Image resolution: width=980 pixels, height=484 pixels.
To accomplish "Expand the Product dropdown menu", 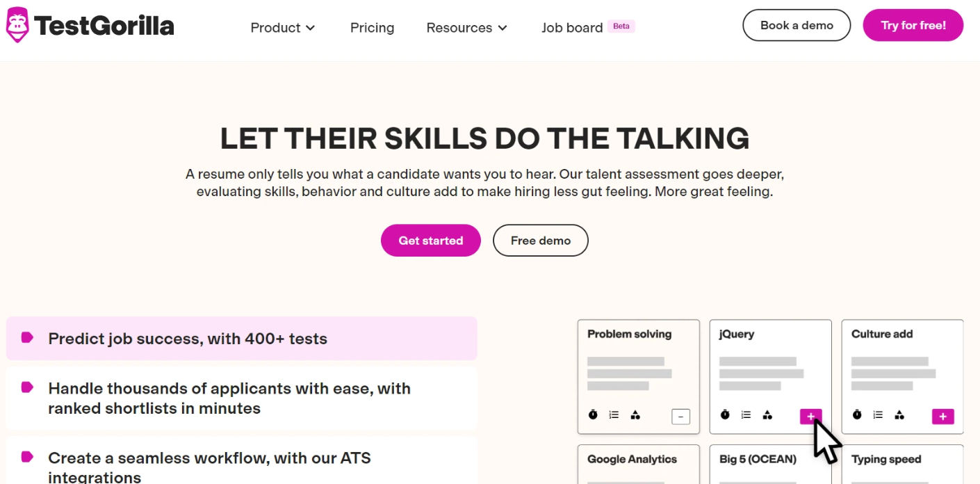I will (x=282, y=28).
